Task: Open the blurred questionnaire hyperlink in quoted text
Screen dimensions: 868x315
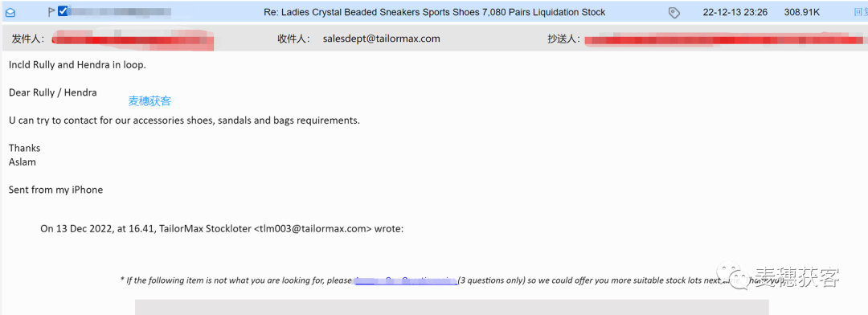Action: 405,280
